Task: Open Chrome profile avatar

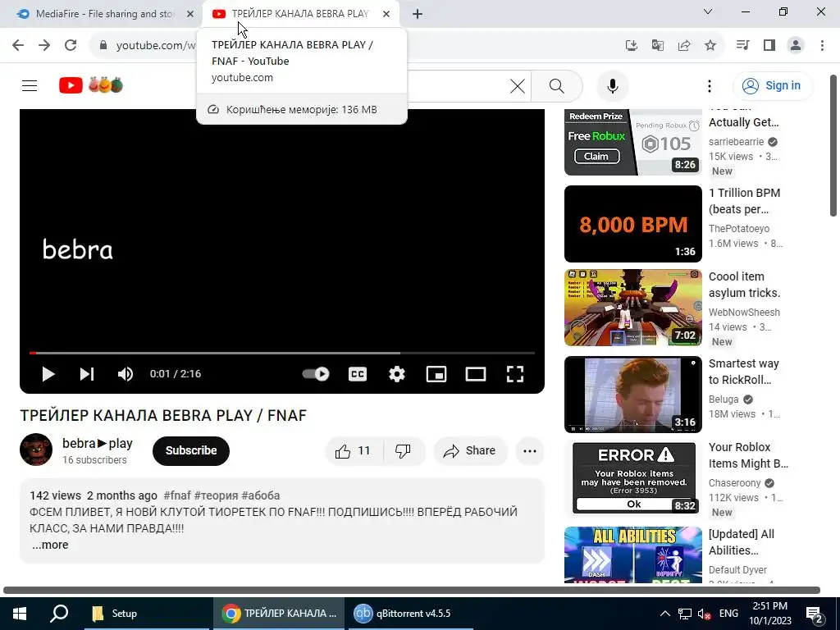Action: pyautogui.click(x=796, y=46)
